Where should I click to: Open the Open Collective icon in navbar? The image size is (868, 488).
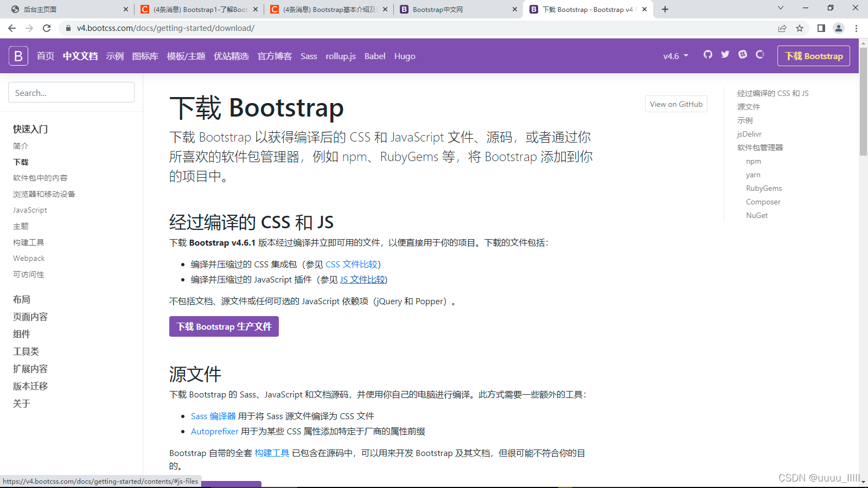(x=760, y=54)
